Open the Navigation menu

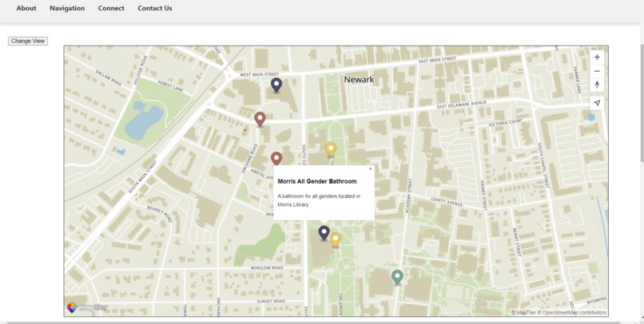(x=67, y=8)
